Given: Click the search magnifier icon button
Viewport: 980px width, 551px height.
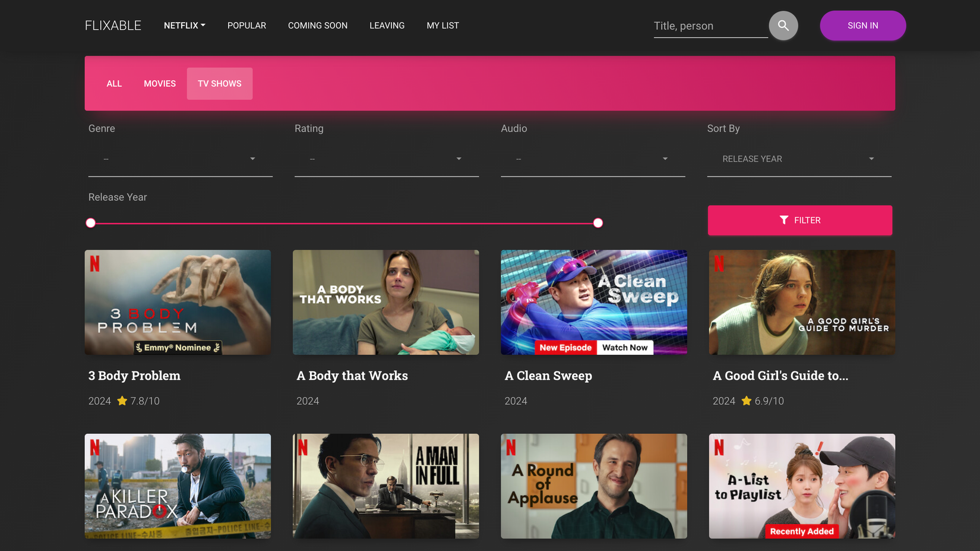Looking at the screenshot, I should click(783, 26).
